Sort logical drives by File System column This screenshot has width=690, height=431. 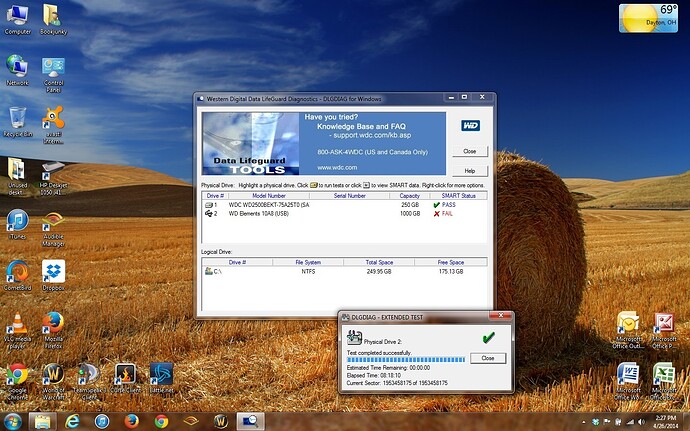click(x=308, y=262)
